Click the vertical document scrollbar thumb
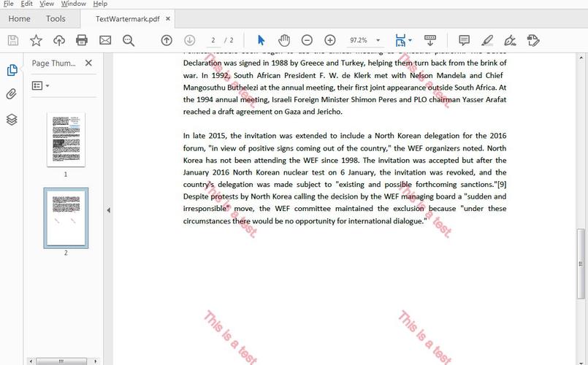This screenshot has width=588, height=365. point(581,264)
